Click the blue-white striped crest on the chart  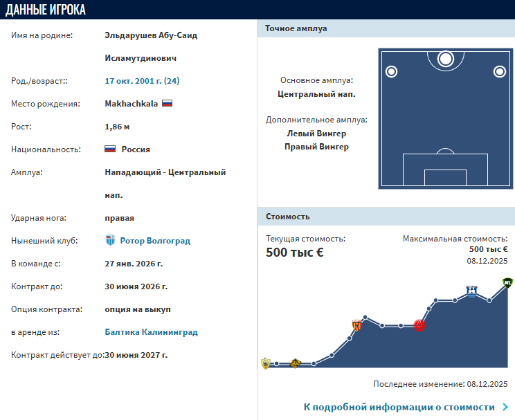[471, 291]
